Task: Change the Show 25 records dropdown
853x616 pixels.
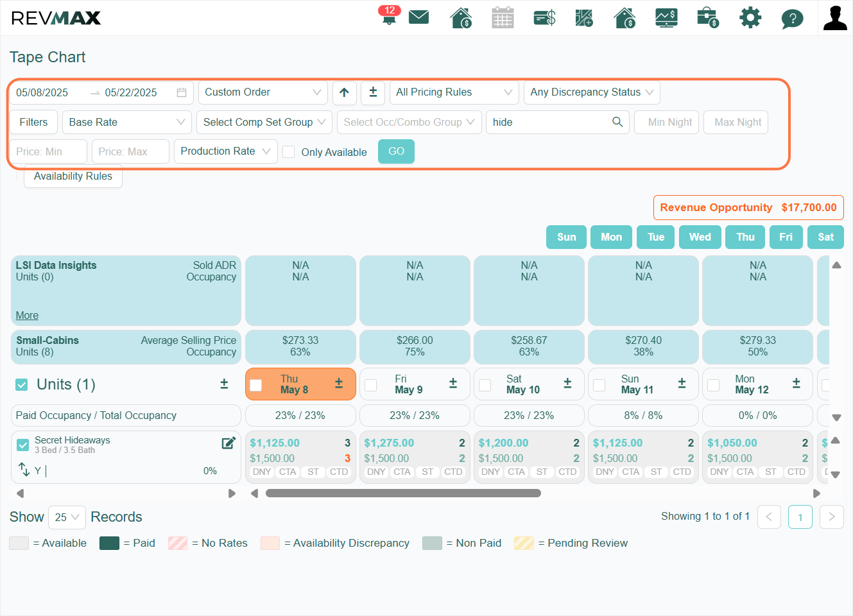Action: (x=67, y=517)
